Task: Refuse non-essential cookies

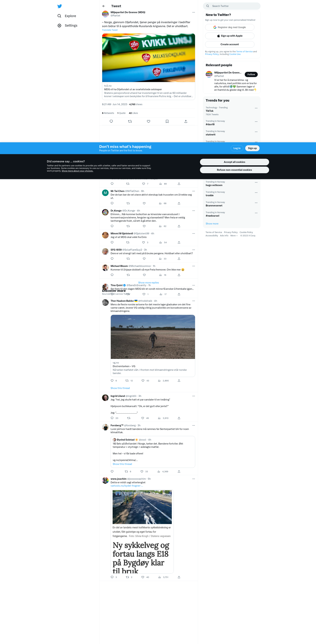Action: pos(234,170)
